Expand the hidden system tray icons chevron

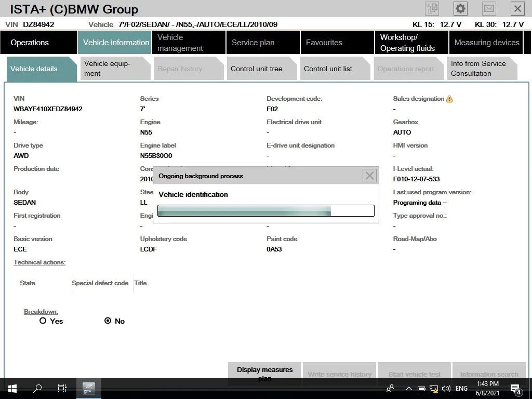tap(409, 389)
